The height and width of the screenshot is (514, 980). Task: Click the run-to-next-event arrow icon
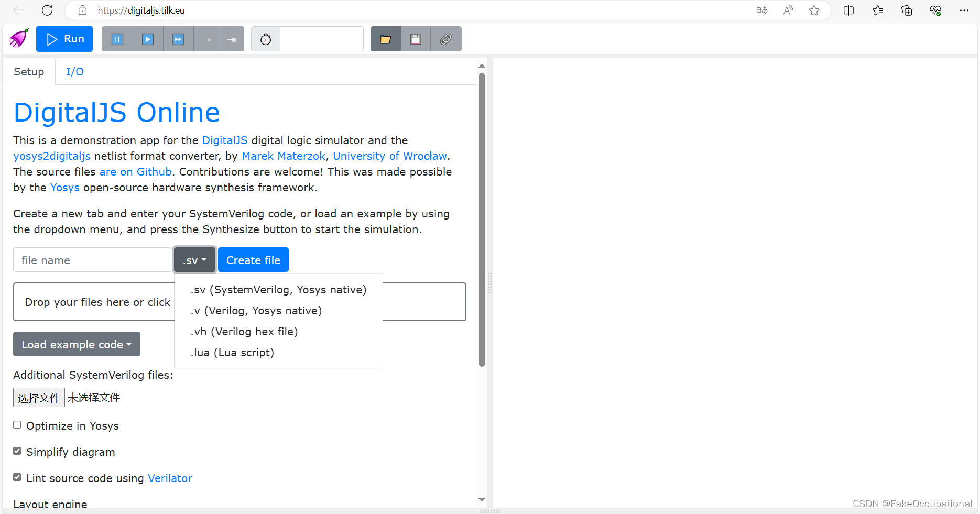coord(232,39)
